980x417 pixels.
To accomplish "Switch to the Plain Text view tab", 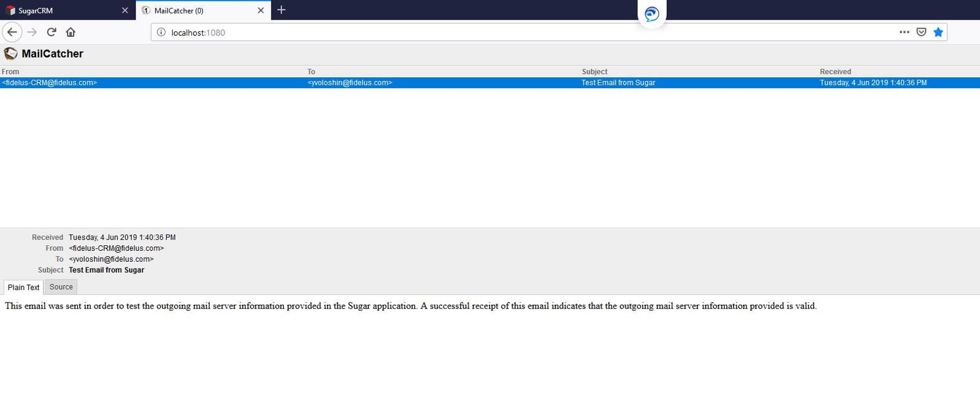I will click(x=24, y=287).
